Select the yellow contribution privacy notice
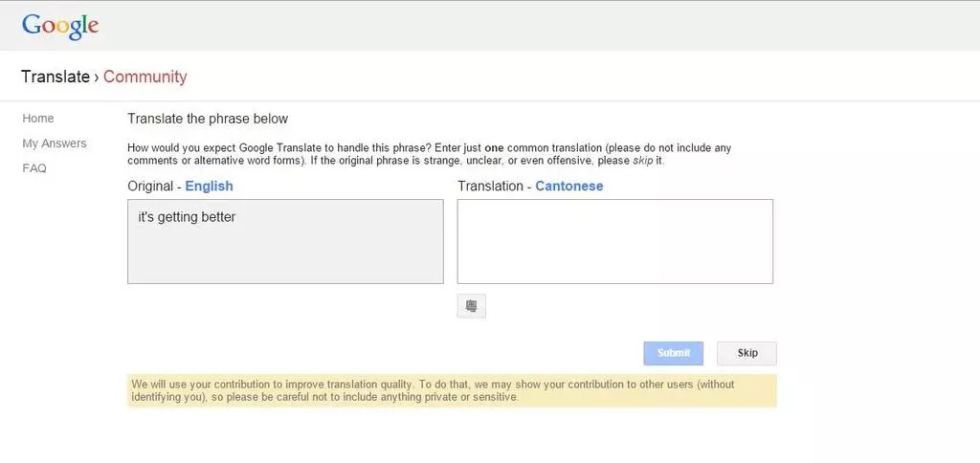The height and width of the screenshot is (463, 980). [x=452, y=390]
